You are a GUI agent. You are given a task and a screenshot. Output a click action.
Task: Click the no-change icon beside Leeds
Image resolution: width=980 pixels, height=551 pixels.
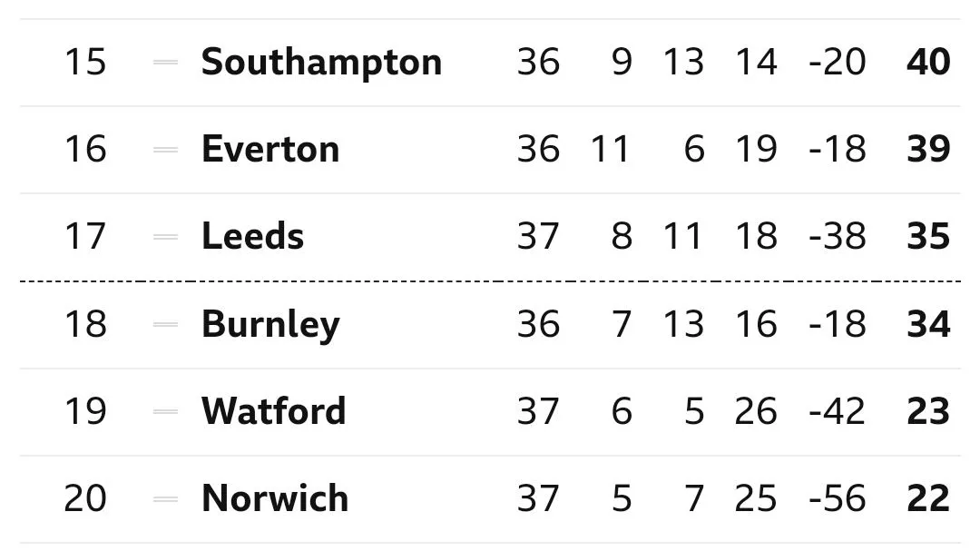coord(166,237)
